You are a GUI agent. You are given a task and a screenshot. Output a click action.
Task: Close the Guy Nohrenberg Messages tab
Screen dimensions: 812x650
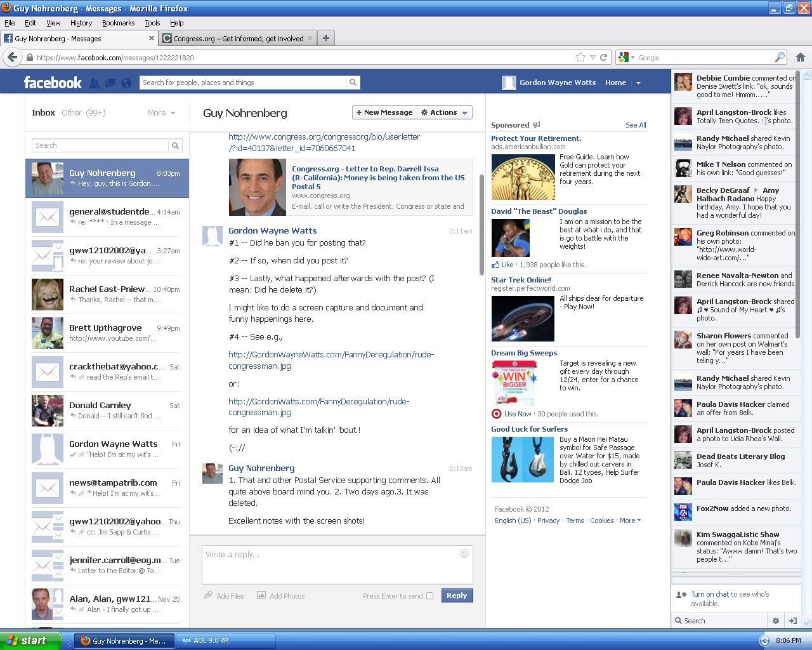pos(152,38)
